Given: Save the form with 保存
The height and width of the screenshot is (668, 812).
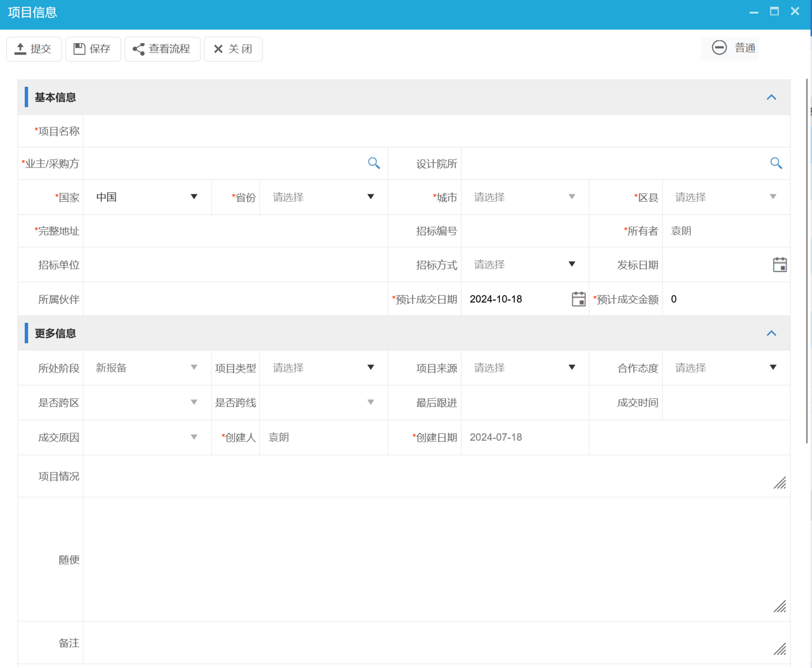Looking at the screenshot, I should click(x=93, y=49).
